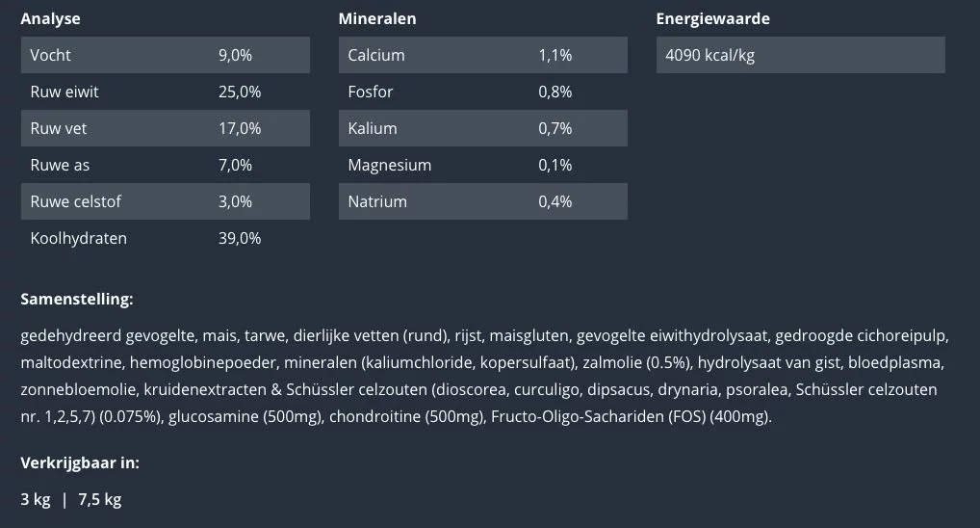The image size is (980, 528).
Task: Select the Vocht 9,0% row
Action: coord(165,55)
